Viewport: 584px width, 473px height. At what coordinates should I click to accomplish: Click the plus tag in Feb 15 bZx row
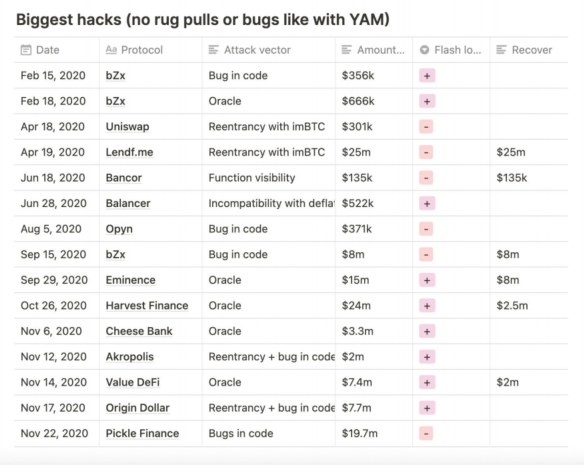coord(427,76)
